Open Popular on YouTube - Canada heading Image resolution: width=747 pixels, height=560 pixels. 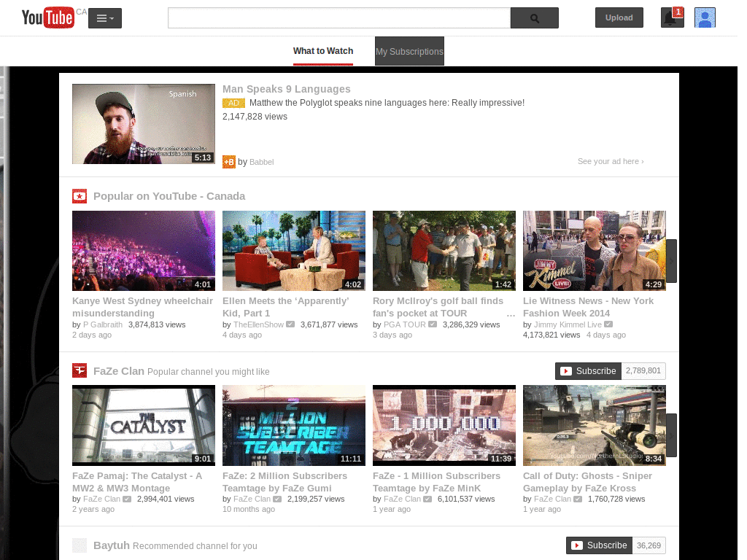pos(169,196)
